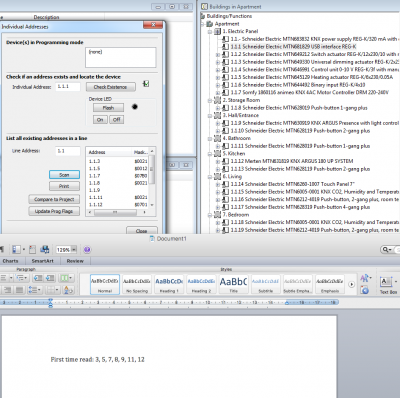The height and width of the screenshot is (398, 400).
Task: Click Update Prog Flags button
Action: tap(54, 211)
